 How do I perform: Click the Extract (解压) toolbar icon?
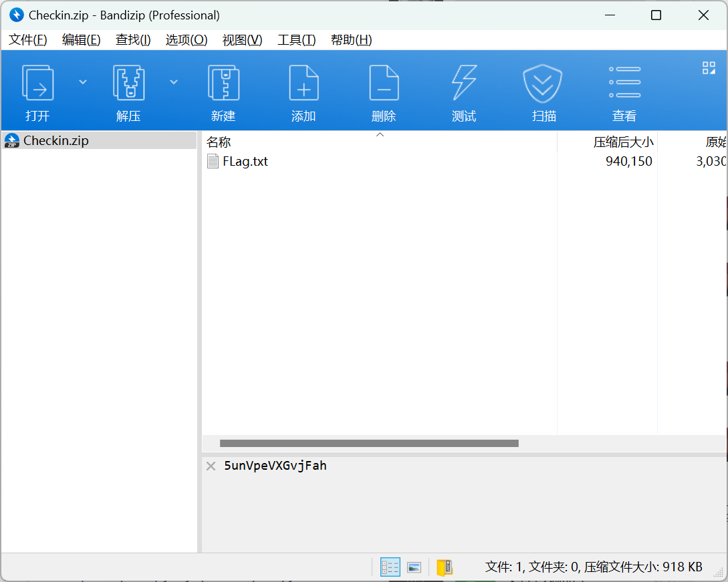click(x=128, y=83)
